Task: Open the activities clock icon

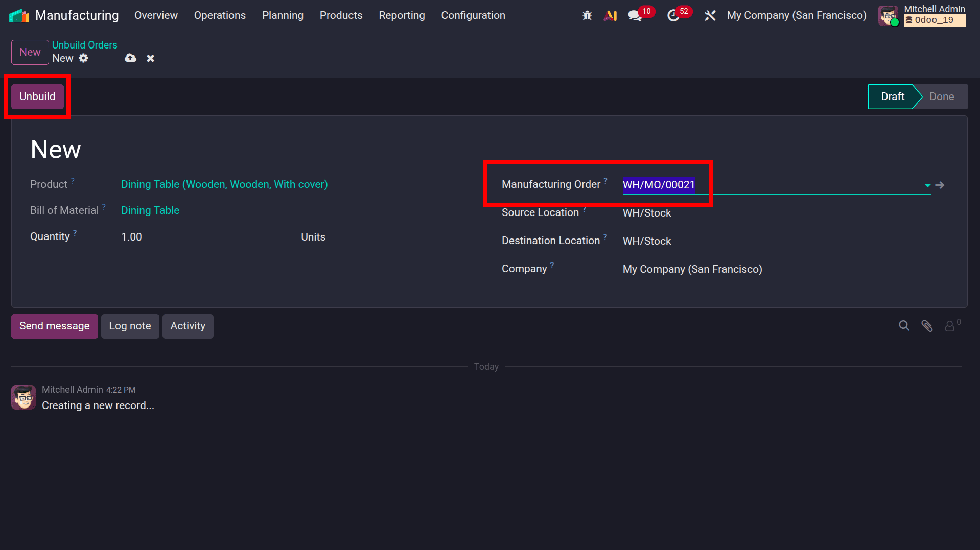Action: 673,15
